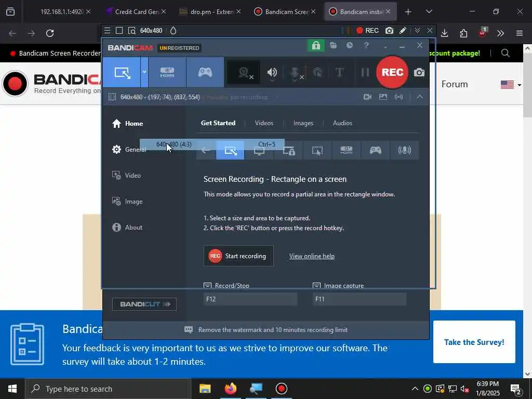Open the General settings section
532x399 pixels.
pyautogui.click(x=129, y=149)
